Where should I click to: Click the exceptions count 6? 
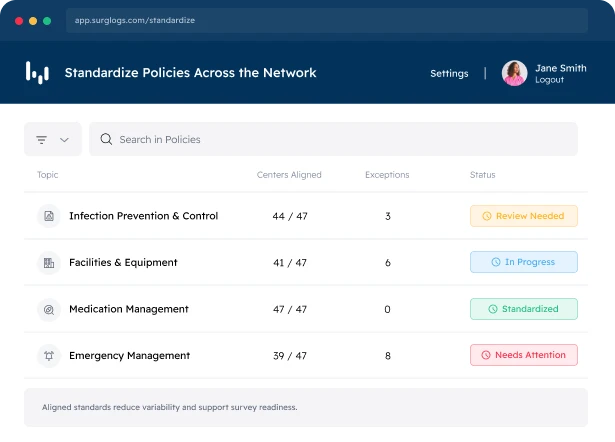tap(388, 263)
